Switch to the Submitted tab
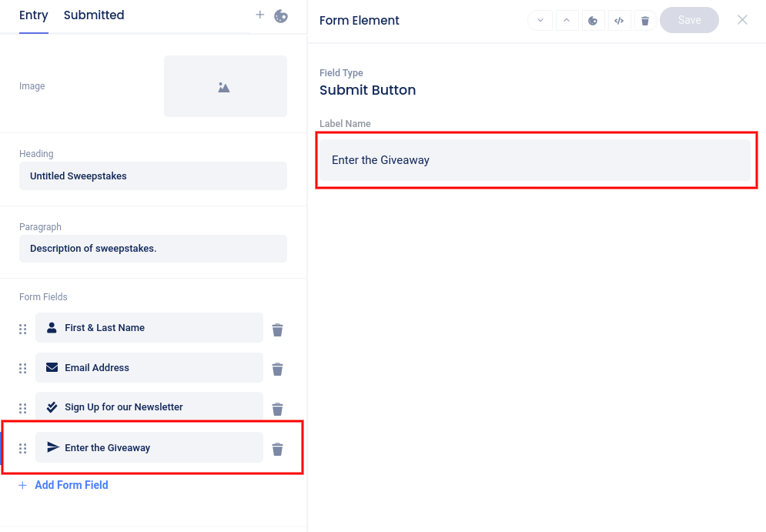This screenshot has width=766, height=532. 94,15
